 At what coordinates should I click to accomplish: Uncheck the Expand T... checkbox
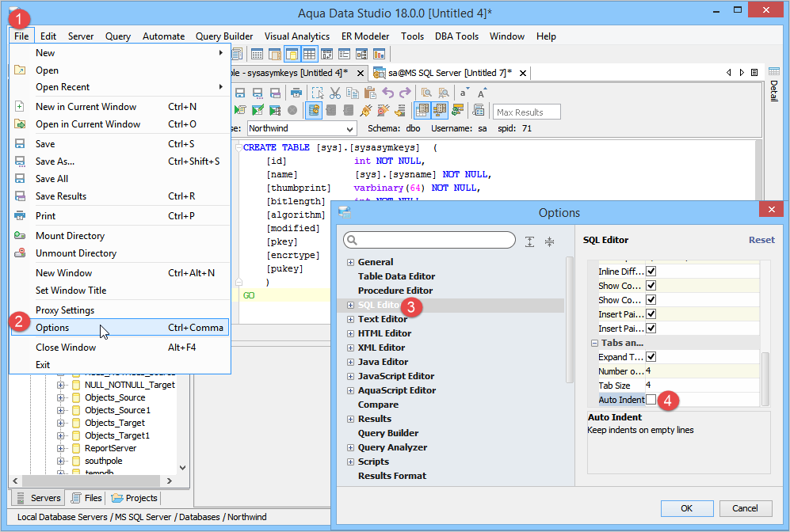point(651,357)
